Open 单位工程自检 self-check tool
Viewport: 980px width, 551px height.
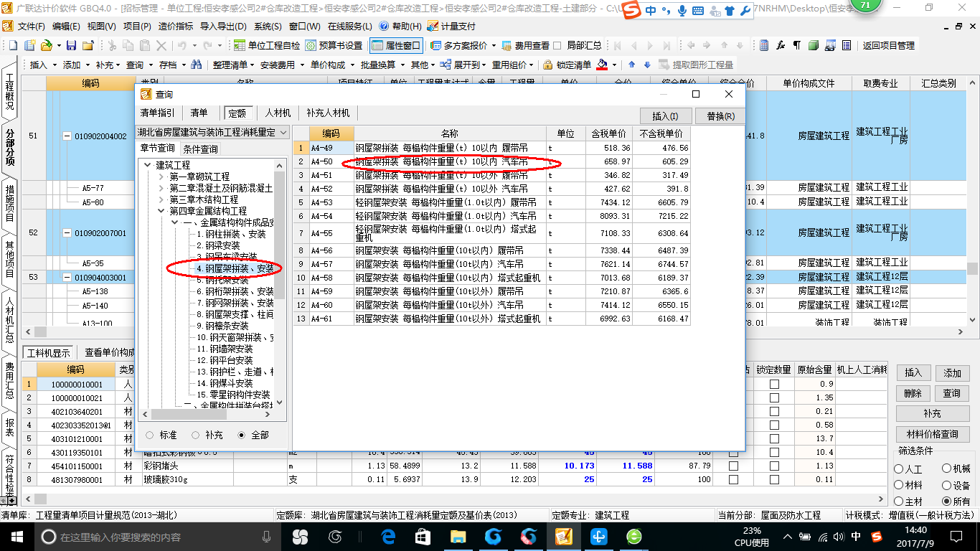(x=267, y=45)
